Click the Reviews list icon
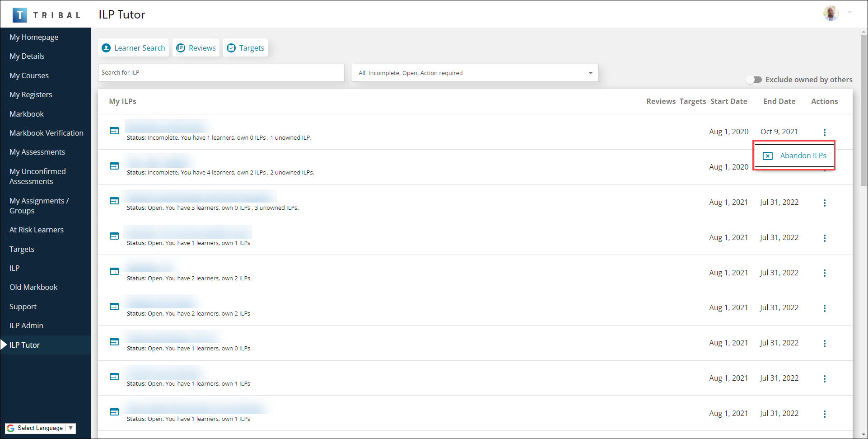 (x=181, y=48)
